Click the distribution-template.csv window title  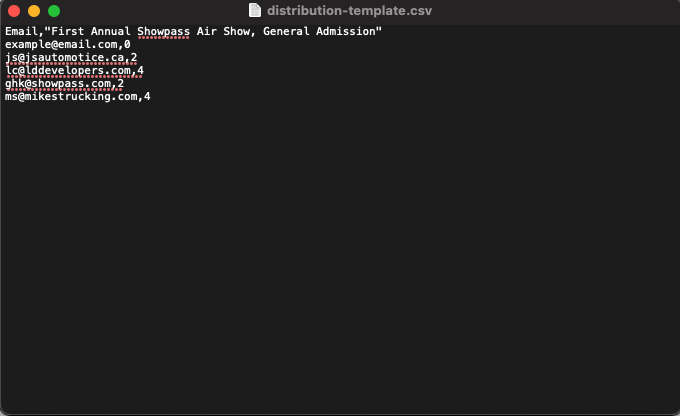pos(349,10)
